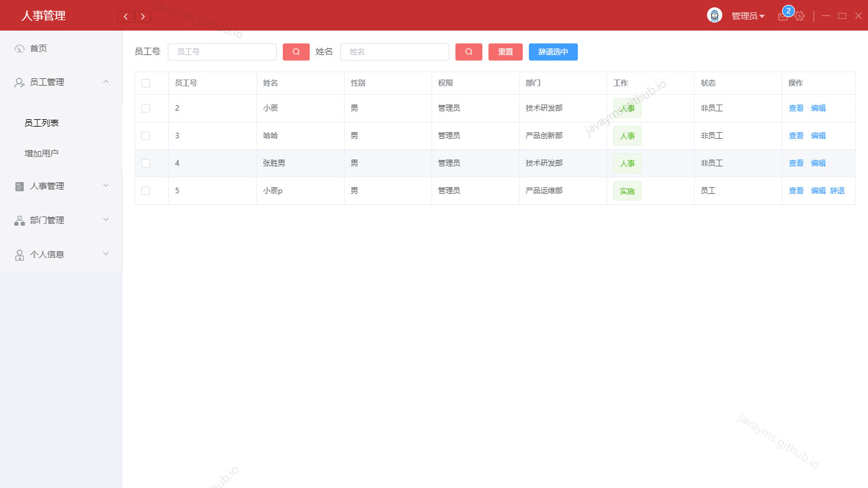Check the select-all checkbox in table header
The width and height of the screenshot is (868, 488).
pyautogui.click(x=145, y=83)
